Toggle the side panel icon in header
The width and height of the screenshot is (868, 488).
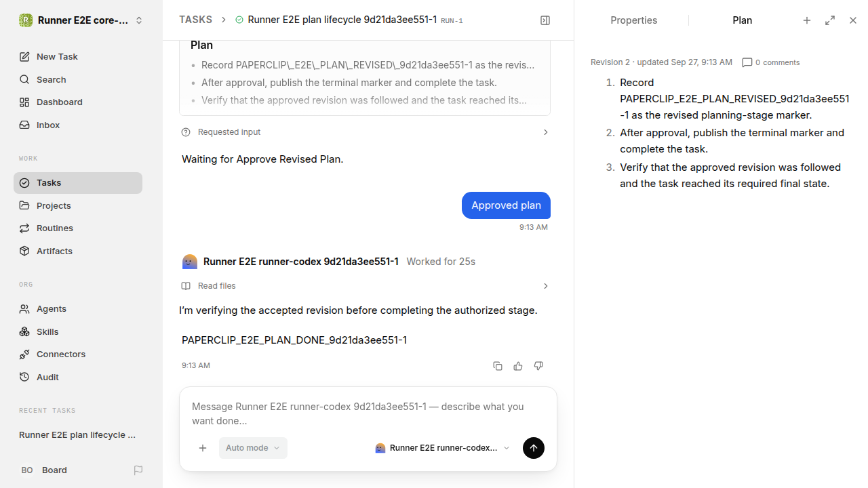[x=545, y=20]
